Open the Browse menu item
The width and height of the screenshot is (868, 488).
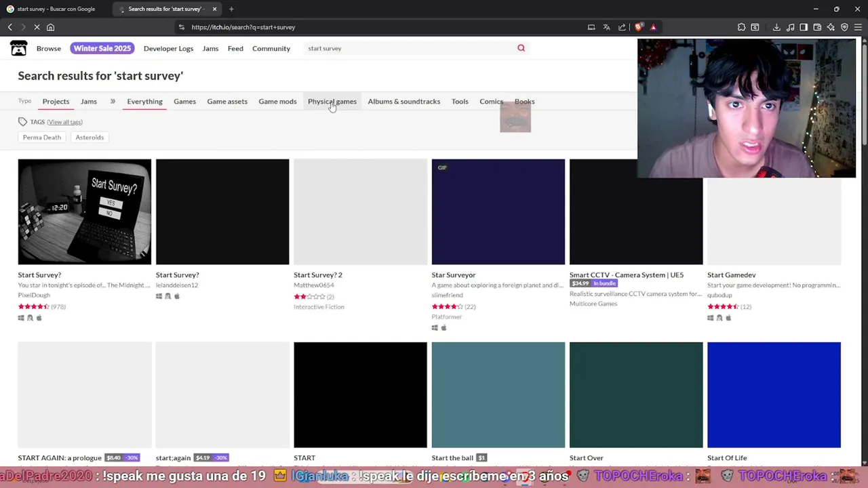click(x=49, y=48)
